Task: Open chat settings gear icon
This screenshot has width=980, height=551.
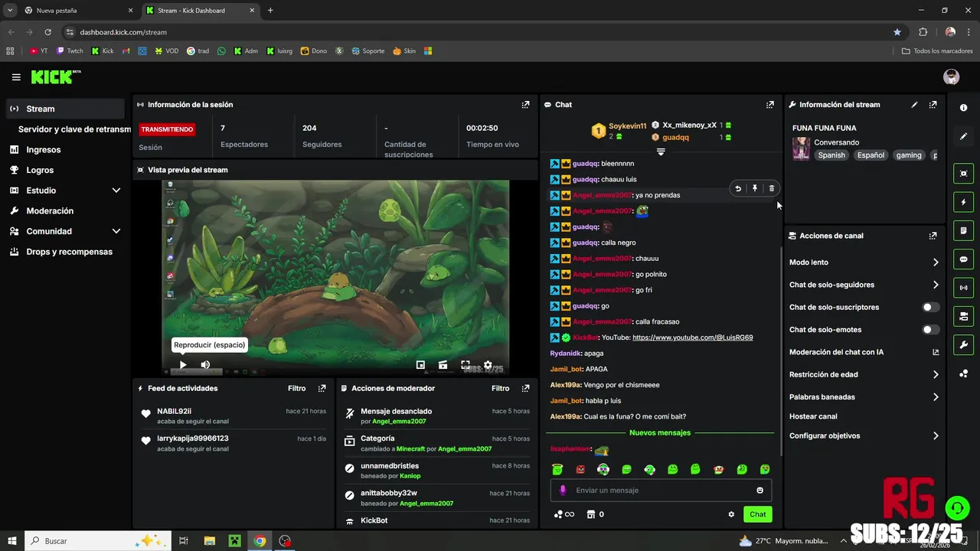Action: pos(731,514)
